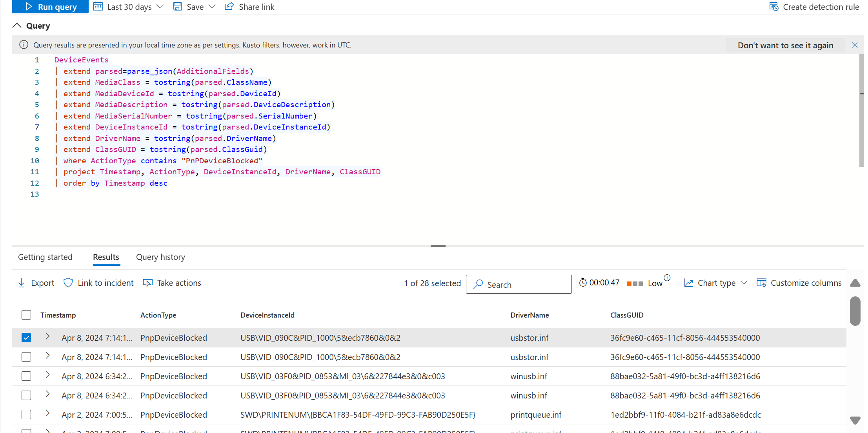
Task: Expand the first result row expander
Action: click(48, 337)
